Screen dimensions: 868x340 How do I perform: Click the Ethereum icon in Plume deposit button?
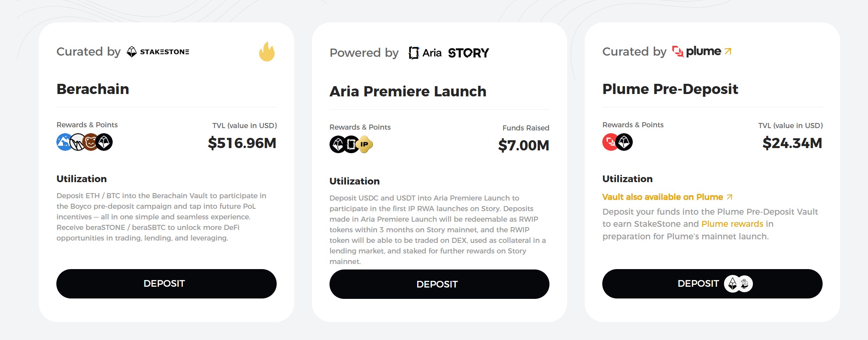pos(732,284)
